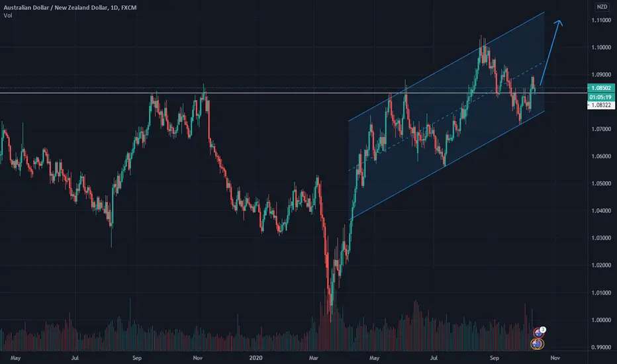
Task: Select the Vol indicator label
Action: coord(8,15)
